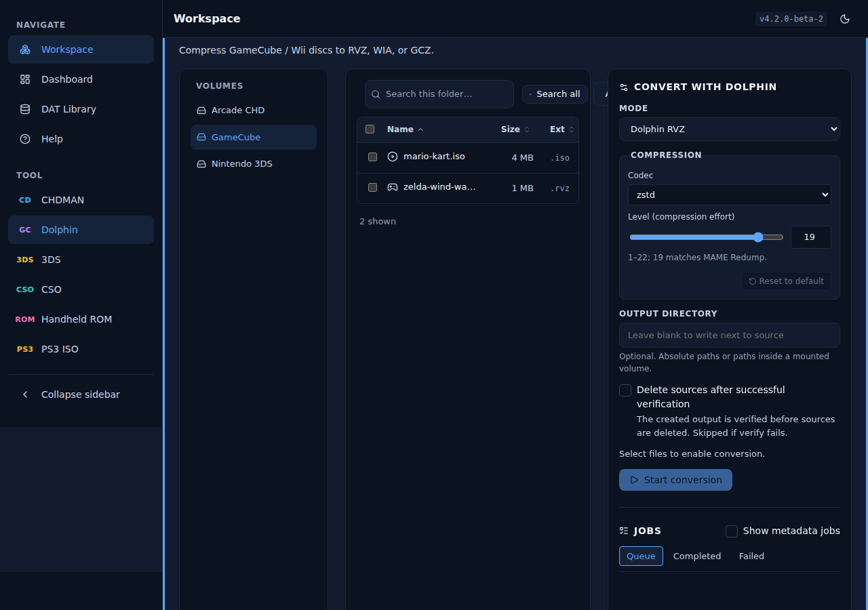Click the Search this folder input field

(x=439, y=94)
